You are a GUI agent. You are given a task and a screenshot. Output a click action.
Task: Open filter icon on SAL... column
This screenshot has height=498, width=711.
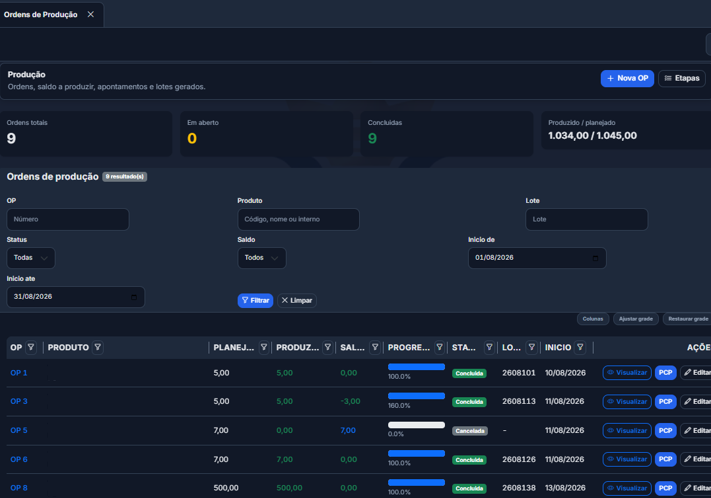coord(375,347)
